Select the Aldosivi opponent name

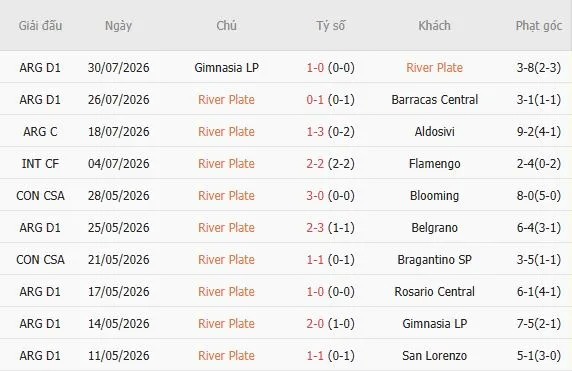434,131
